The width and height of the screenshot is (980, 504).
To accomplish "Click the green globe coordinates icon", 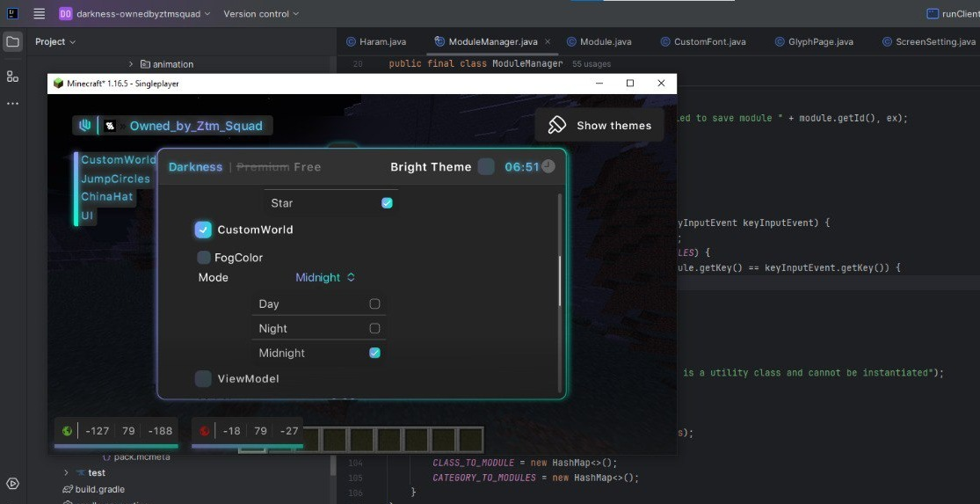I will tap(67, 431).
